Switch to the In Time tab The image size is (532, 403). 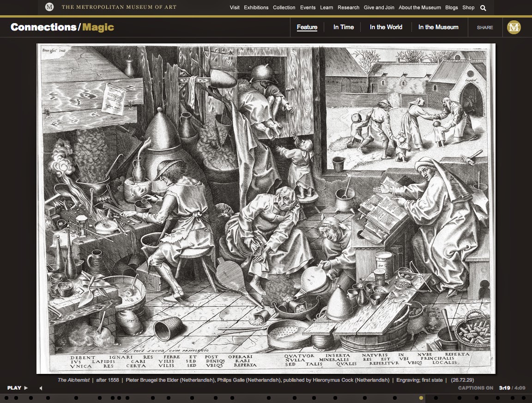(x=344, y=27)
